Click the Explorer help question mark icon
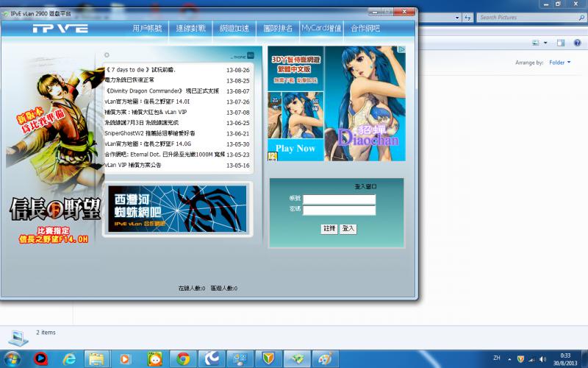The image size is (588, 368). pyautogui.click(x=577, y=43)
